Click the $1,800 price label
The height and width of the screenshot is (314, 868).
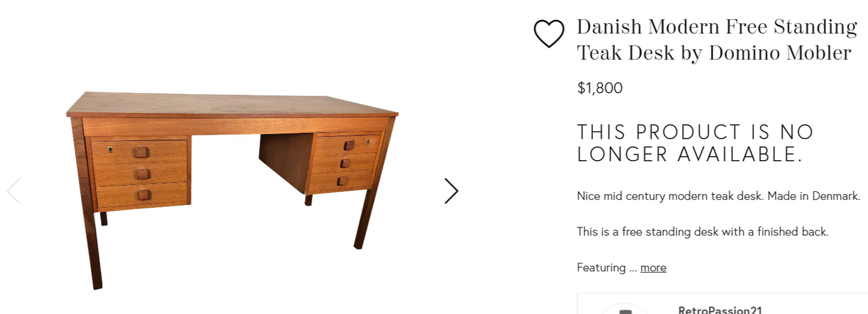tap(599, 88)
